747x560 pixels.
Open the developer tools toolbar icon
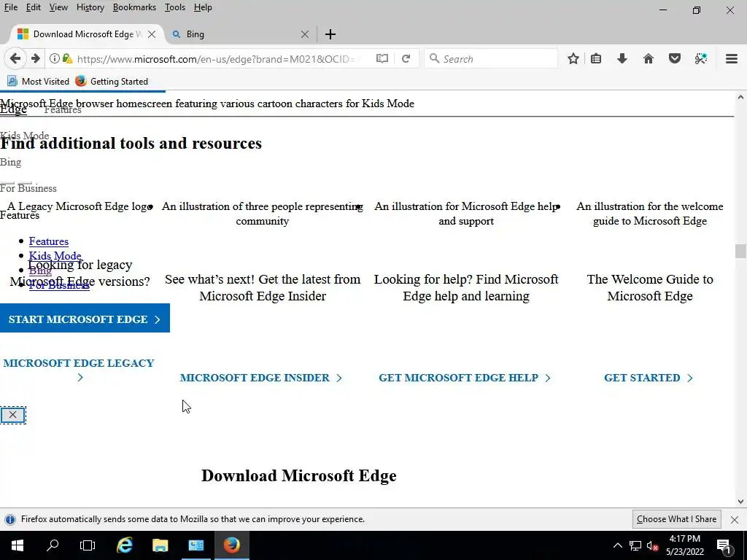(701, 58)
